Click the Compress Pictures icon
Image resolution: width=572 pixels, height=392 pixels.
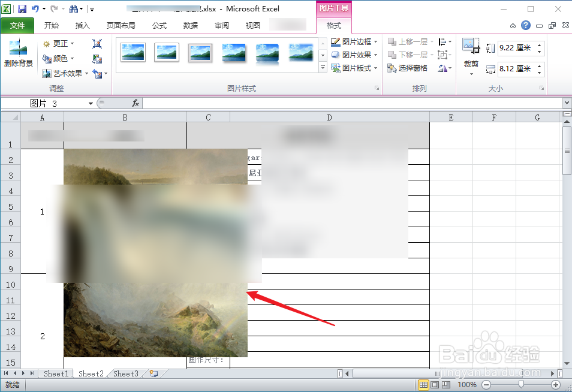click(x=97, y=44)
